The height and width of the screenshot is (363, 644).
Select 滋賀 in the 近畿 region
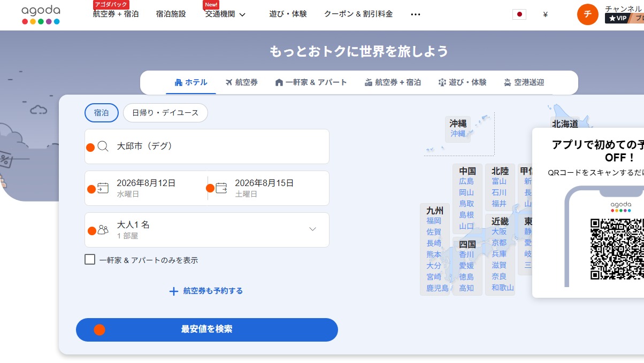coord(499,265)
